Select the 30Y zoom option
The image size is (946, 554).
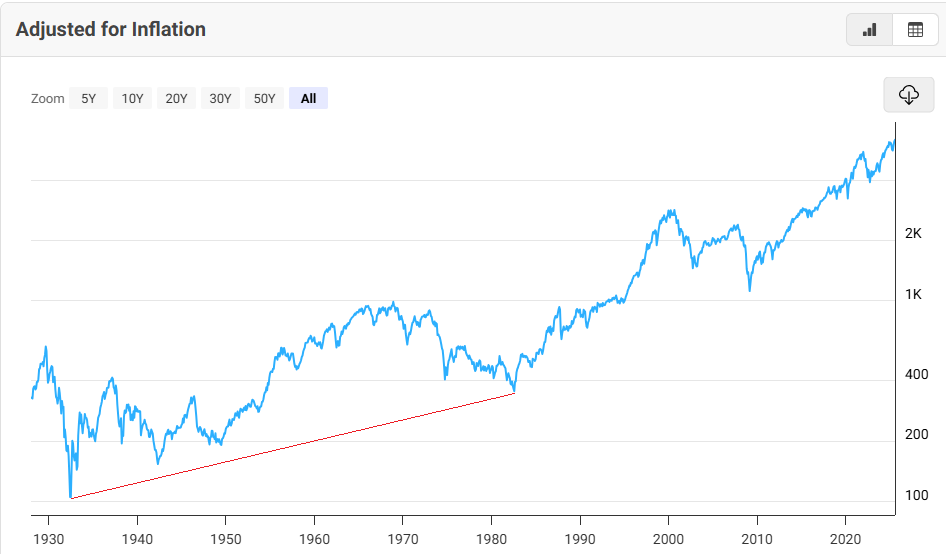220,98
